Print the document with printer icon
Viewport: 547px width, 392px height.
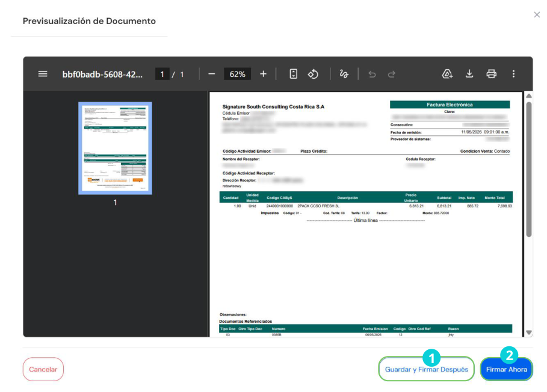click(492, 74)
